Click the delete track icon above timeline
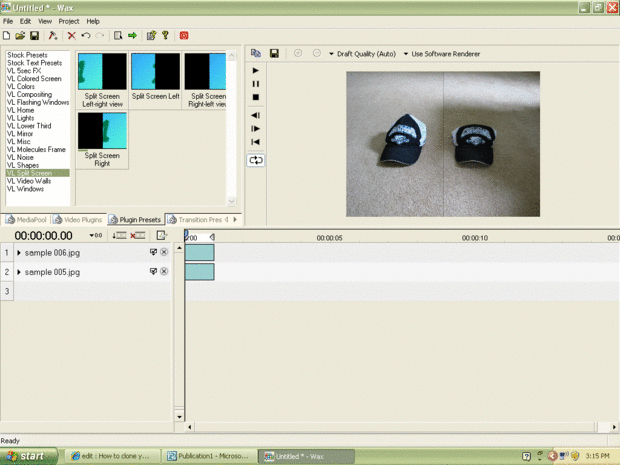This screenshot has width=620, height=465. 138,236
